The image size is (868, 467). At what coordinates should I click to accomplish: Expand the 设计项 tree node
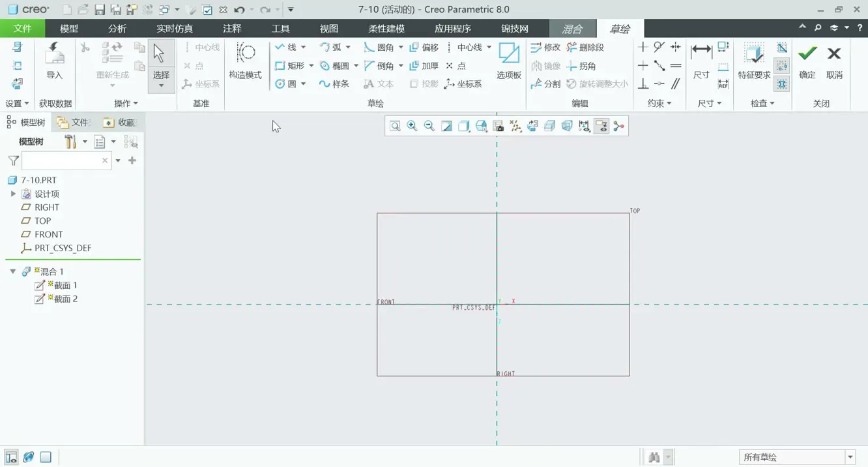click(13, 194)
